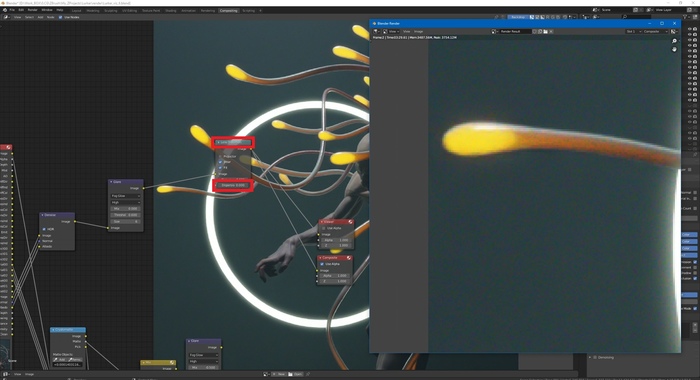Open the Window menu
This screenshot has height=380, width=700.
click(x=47, y=10)
